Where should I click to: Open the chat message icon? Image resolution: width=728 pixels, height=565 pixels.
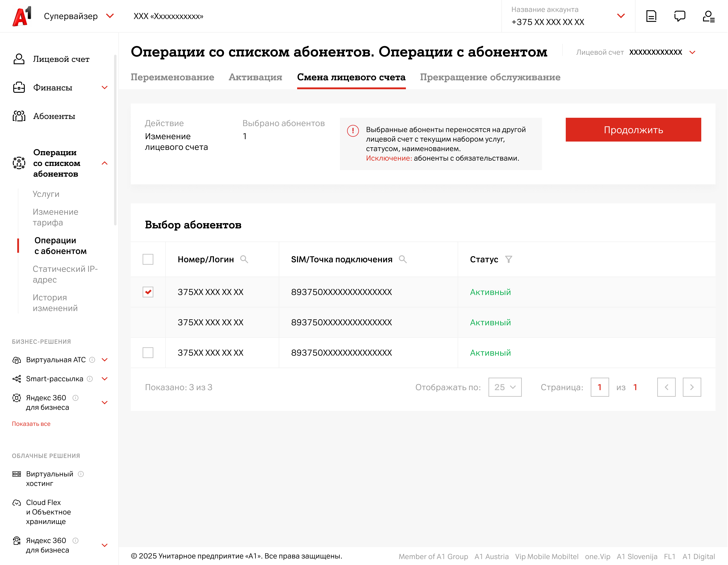tap(680, 16)
